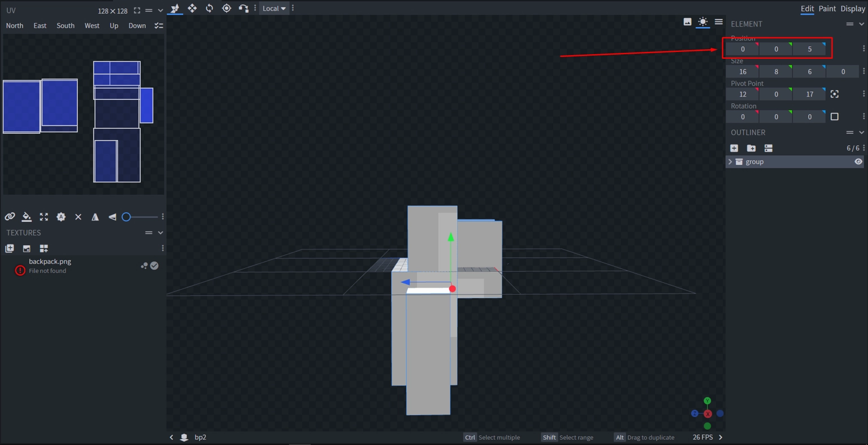Screen dimensions: 868x445
Task: Click the mirror UV horizontally icon
Action: pyautogui.click(x=95, y=217)
